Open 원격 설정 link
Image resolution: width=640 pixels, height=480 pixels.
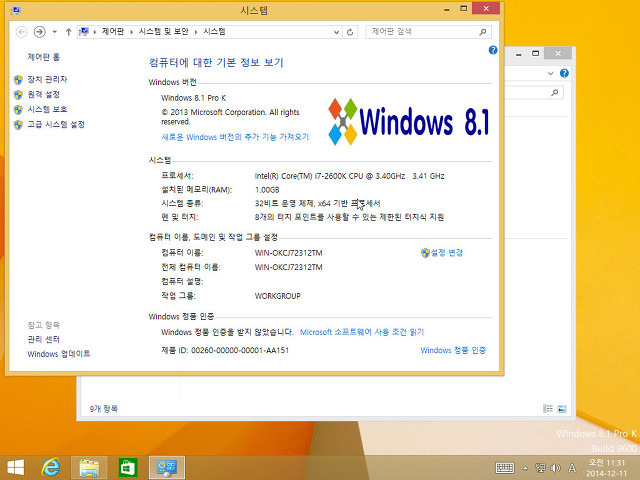pos(44,94)
